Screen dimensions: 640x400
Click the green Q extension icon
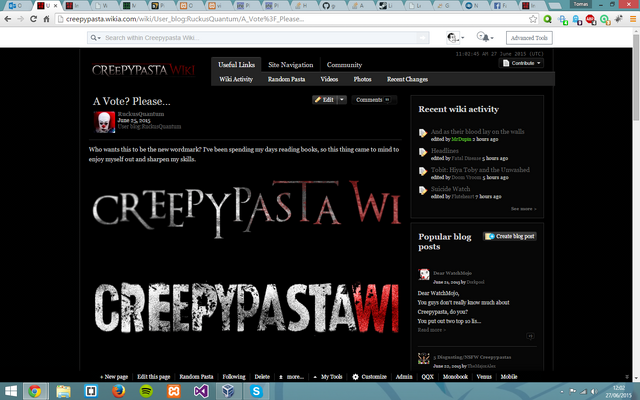(x=547, y=19)
